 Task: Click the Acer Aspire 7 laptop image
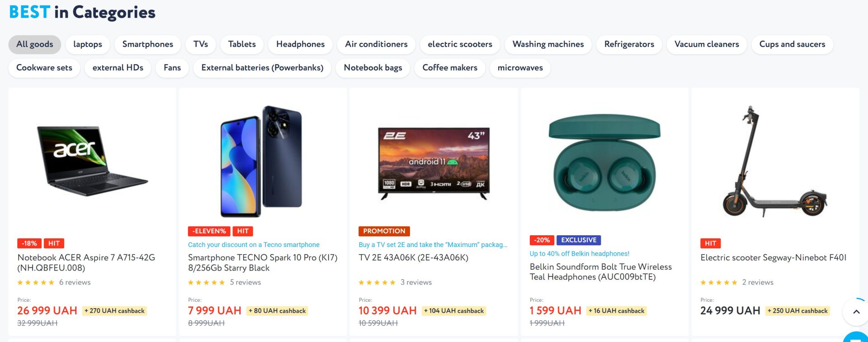point(92,161)
